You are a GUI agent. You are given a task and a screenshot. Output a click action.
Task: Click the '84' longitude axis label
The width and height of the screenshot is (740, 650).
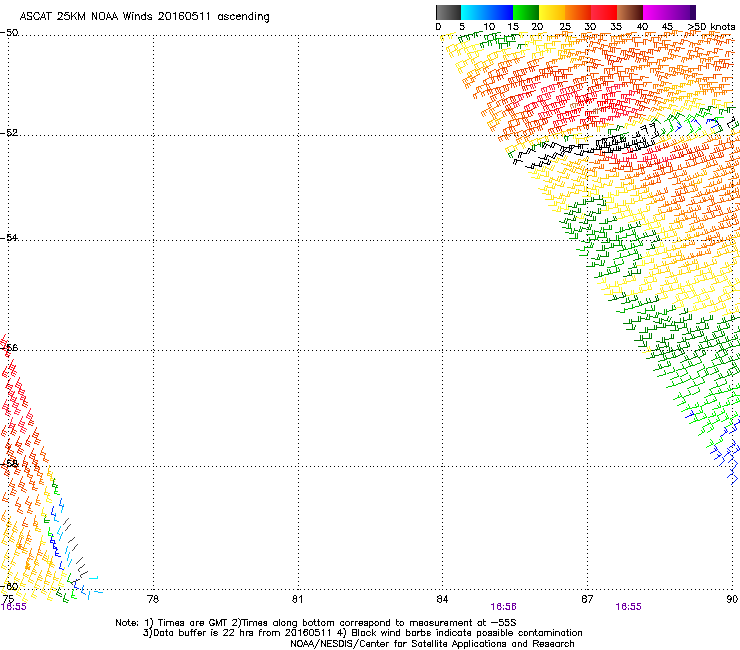(x=442, y=599)
